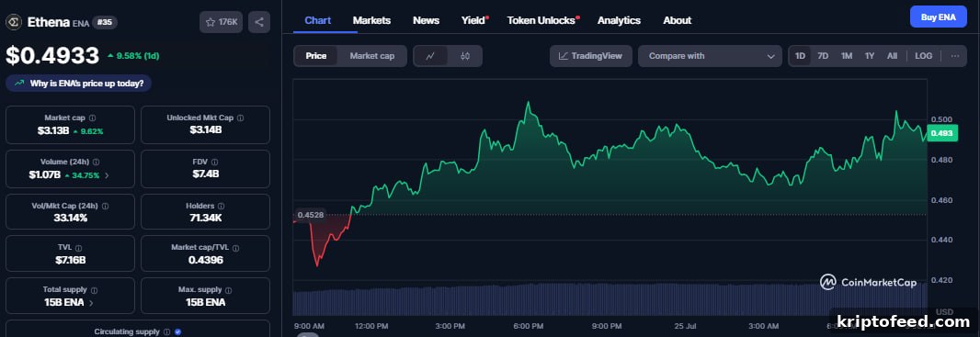Click the #35 rank badge
The width and height of the screenshot is (980, 337).
coord(105,22)
